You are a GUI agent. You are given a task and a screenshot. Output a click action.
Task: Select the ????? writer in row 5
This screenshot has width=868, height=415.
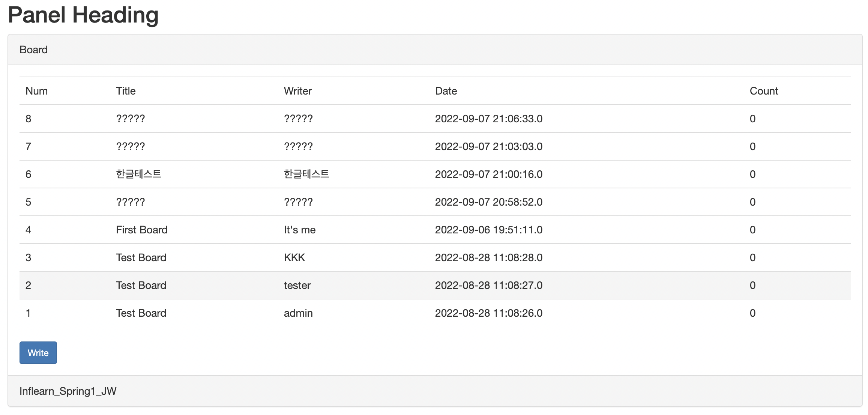[x=298, y=202]
